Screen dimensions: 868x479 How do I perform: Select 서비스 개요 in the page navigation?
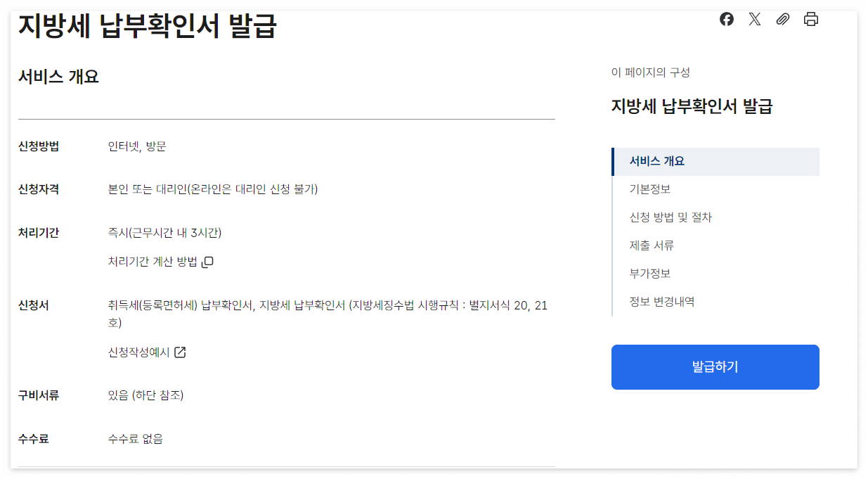656,161
